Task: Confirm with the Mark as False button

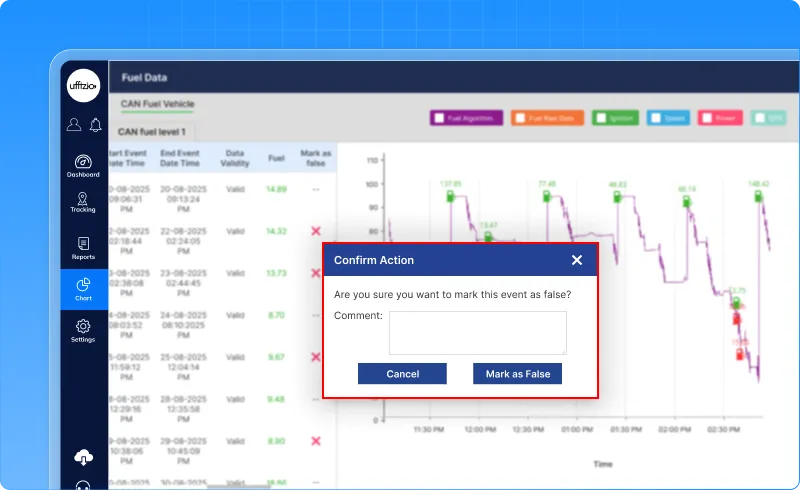Action: pyautogui.click(x=517, y=374)
